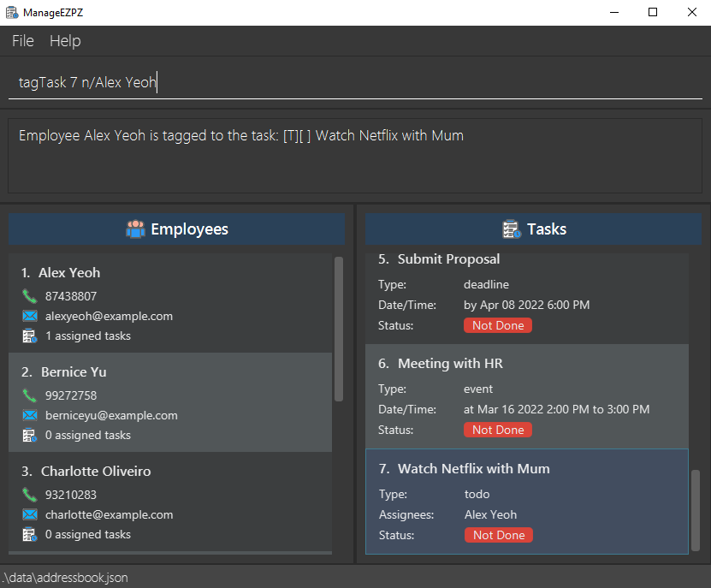Click the email icon beside alexyeoh@example.com

click(x=30, y=316)
